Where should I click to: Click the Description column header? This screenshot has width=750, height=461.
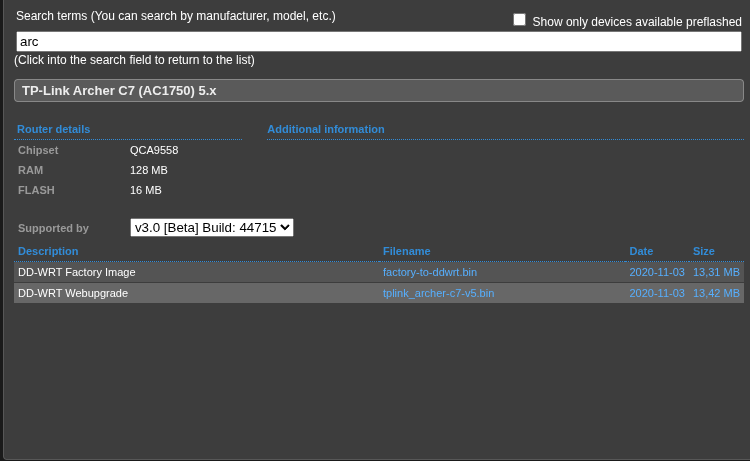[48, 251]
